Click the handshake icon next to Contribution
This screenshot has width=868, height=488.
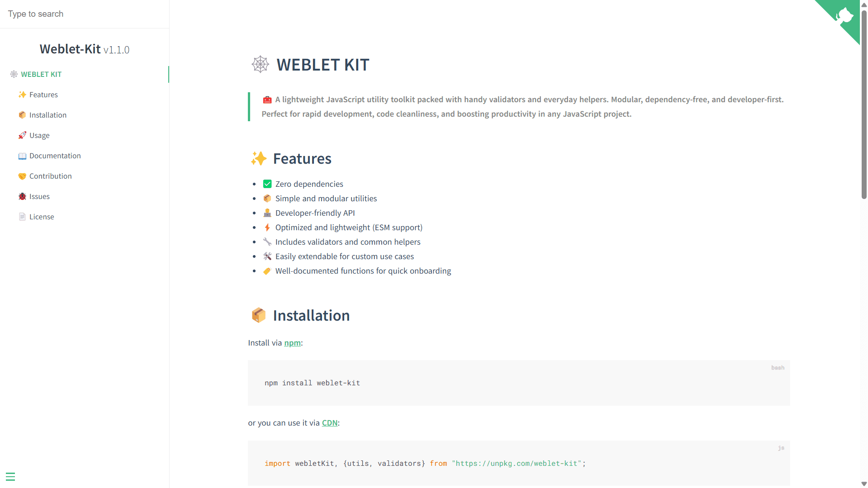click(x=22, y=176)
